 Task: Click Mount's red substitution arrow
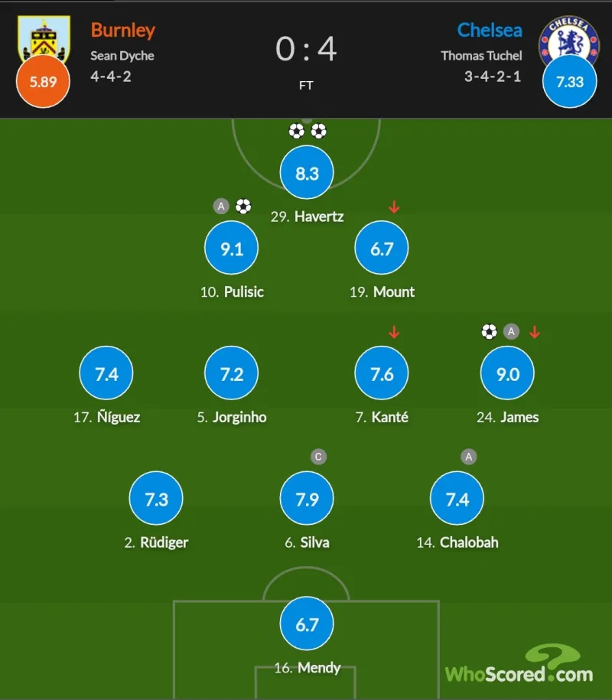point(394,207)
